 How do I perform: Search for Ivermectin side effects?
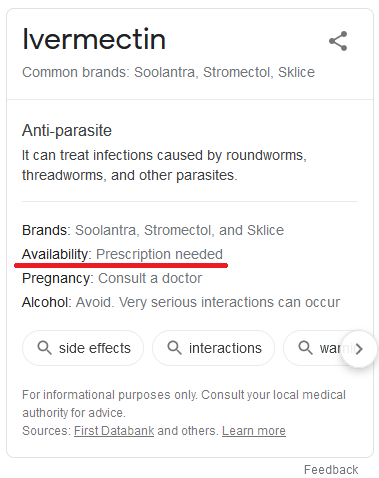pyautogui.click(x=83, y=348)
